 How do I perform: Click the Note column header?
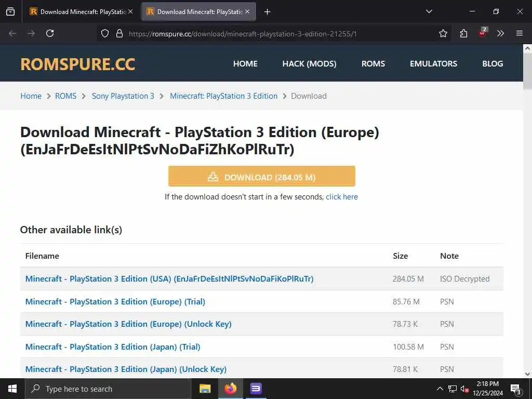point(449,256)
